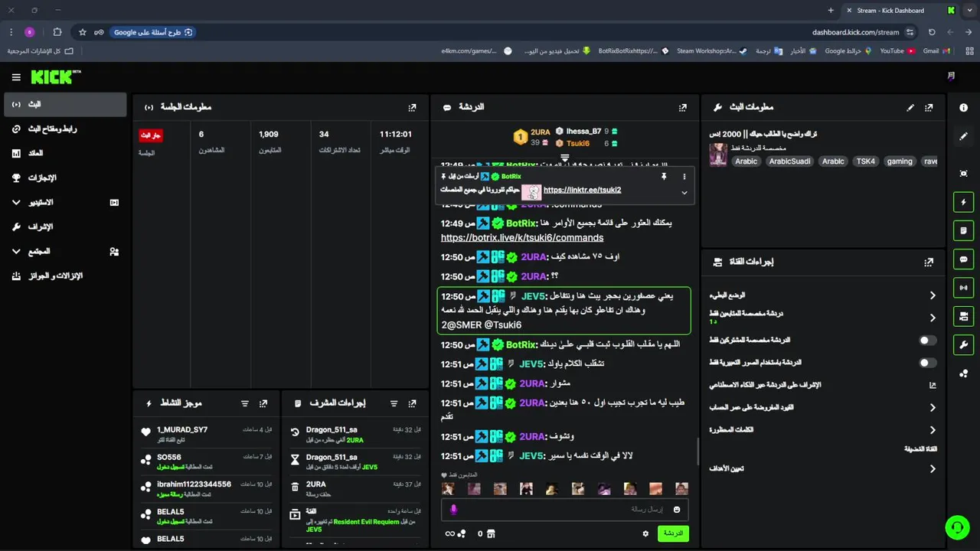Expand followers-only chat settings row
Image resolution: width=980 pixels, height=551 pixels.
(x=822, y=318)
